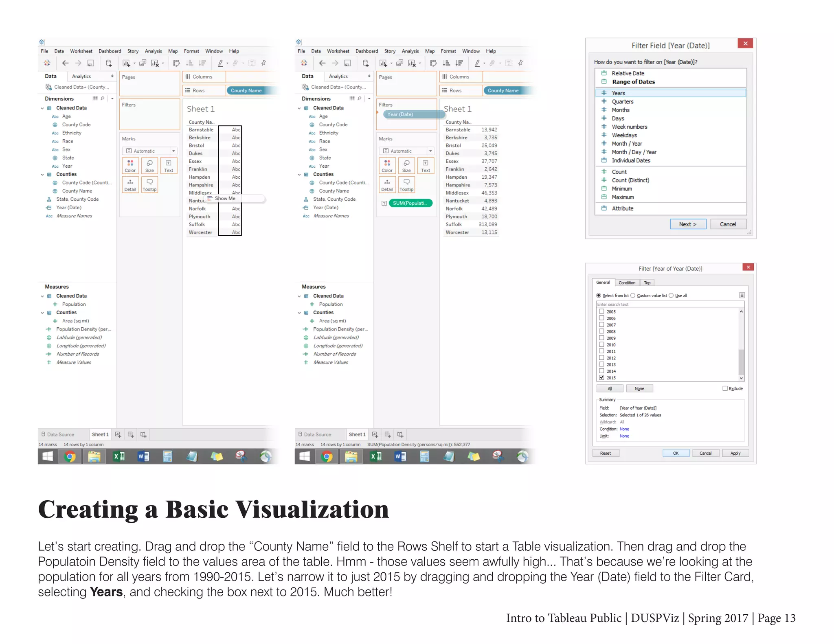Check the 2005 year checkbox
The image size is (834, 644).
pos(601,311)
